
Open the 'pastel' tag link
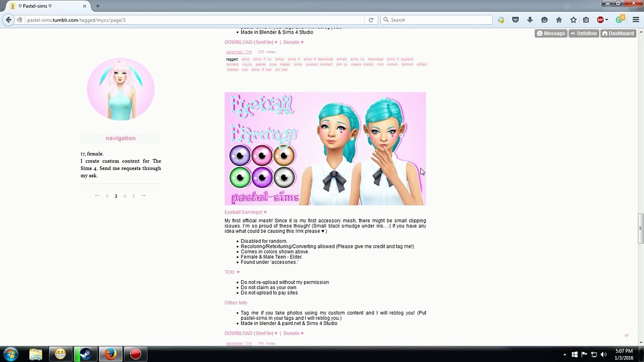(x=261, y=64)
